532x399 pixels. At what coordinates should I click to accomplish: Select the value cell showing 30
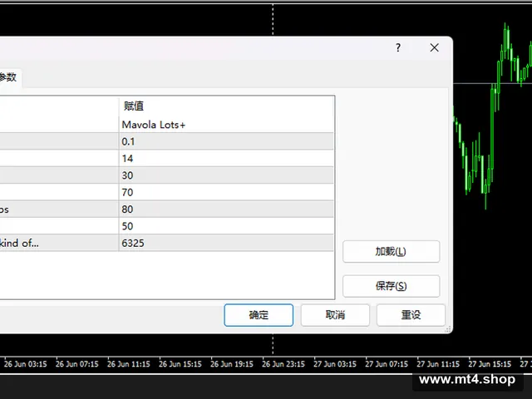(x=226, y=175)
